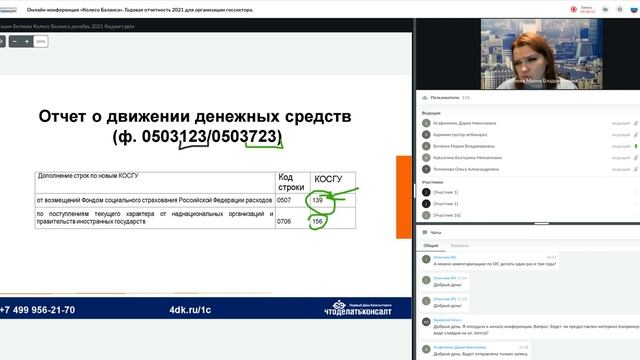This screenshot has height=360, width=640.
Task: Click avatar of Агафоненко Дарья Николаевна in user list
Action: (426, 123)
